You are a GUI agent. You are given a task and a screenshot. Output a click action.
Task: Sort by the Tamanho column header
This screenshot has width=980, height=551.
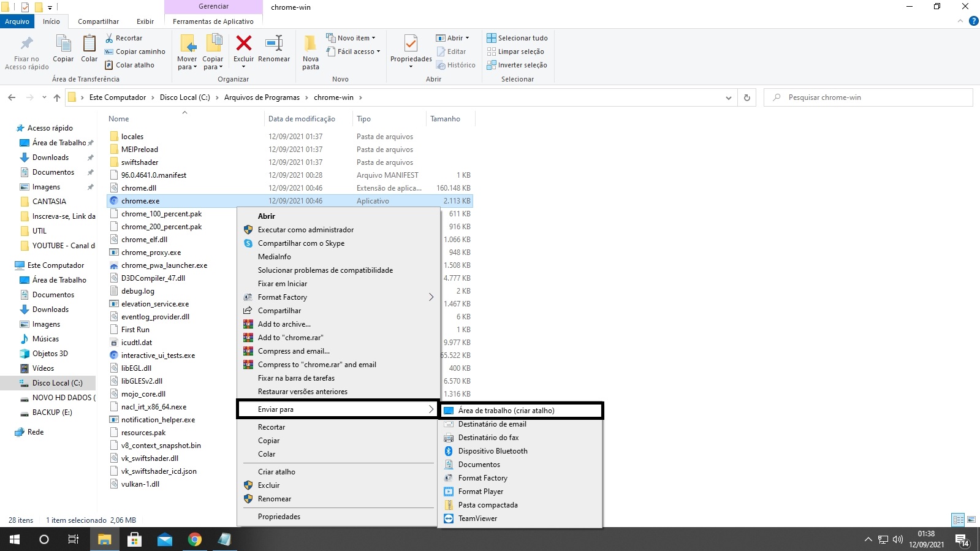point(445,119)
